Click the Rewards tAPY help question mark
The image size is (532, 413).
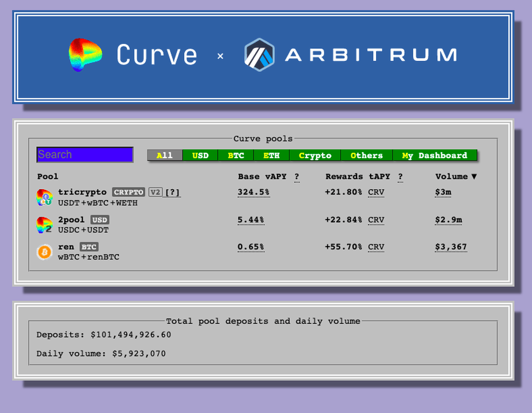coord(401,177)
